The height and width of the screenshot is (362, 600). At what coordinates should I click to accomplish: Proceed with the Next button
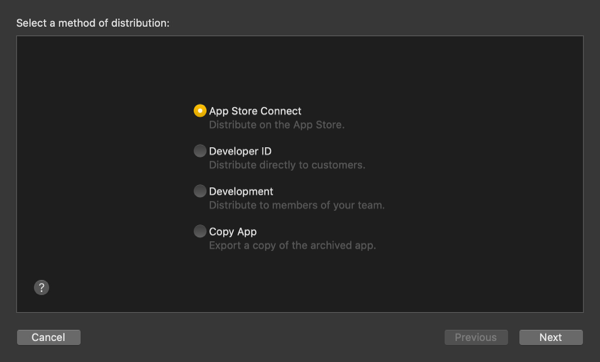pos(551,337)
